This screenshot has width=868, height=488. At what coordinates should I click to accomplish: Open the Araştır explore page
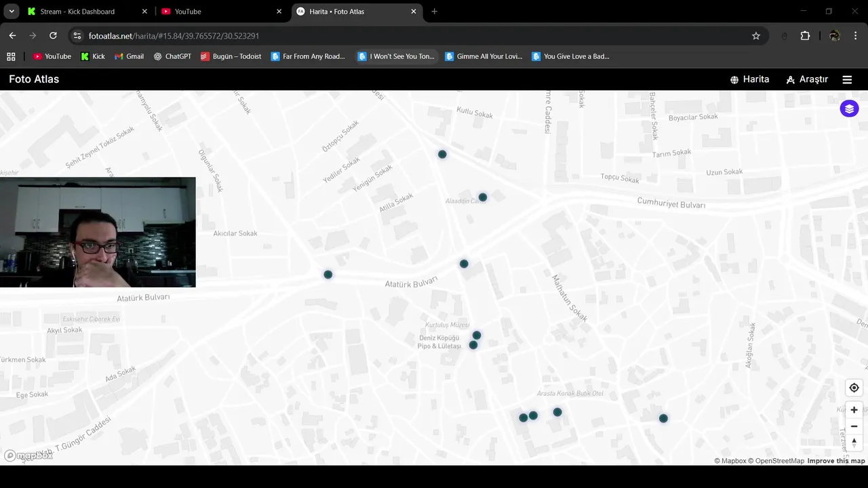(x=807, y=79)
